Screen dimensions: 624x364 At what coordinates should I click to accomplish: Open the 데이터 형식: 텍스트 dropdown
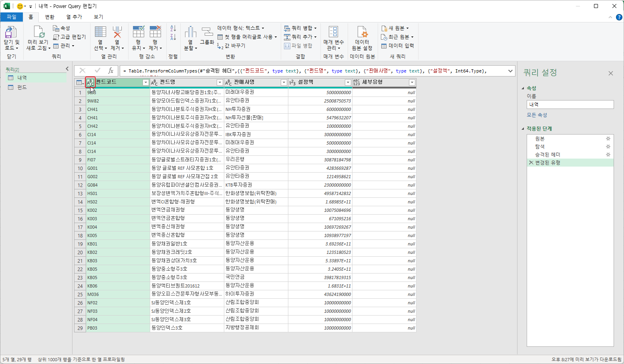[241, 28]
